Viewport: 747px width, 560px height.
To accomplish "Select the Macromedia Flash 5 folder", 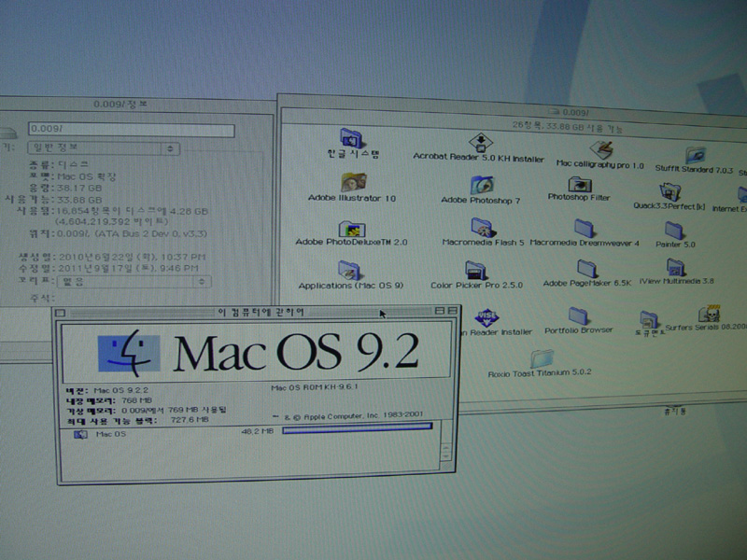I will (482, 227).
